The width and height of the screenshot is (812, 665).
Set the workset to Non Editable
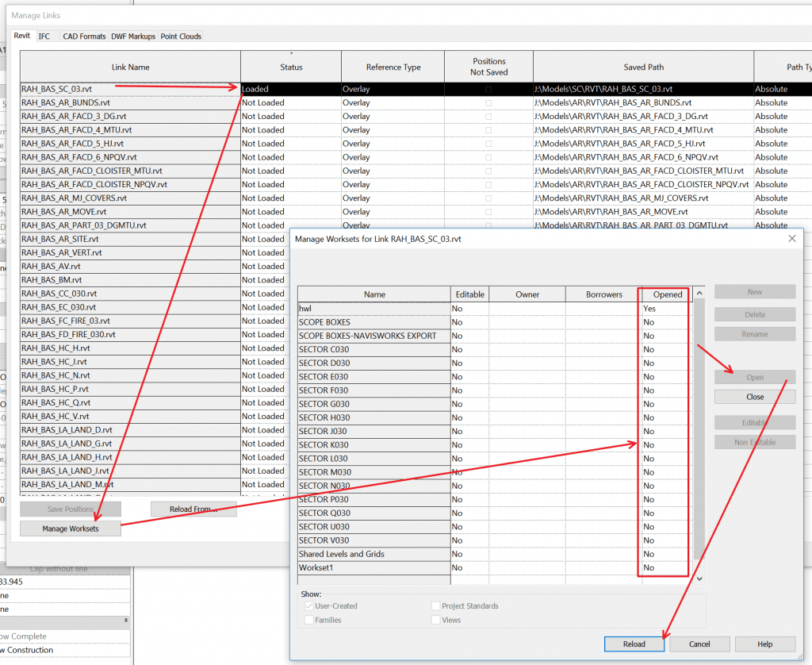pos(754,441)
